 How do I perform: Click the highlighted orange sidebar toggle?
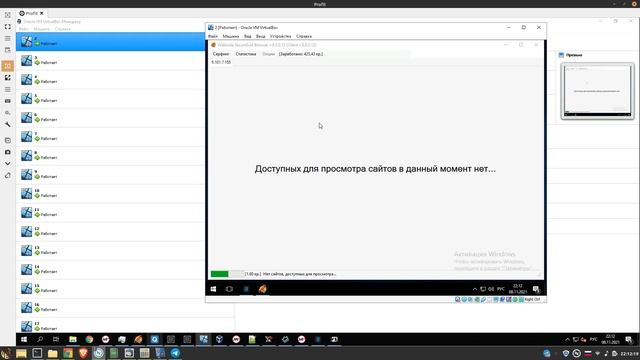[x=8, y=66]
